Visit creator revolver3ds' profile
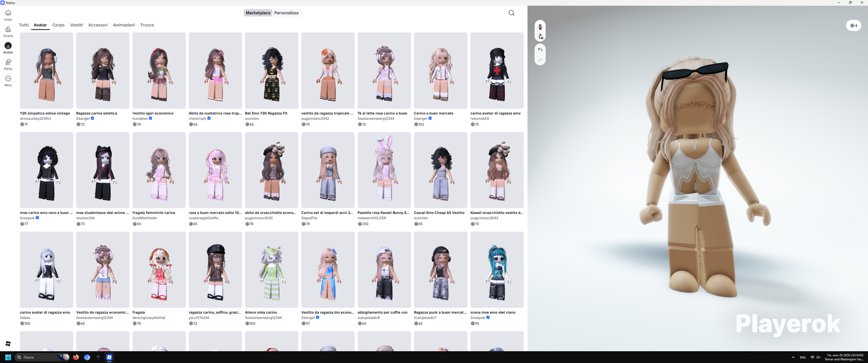Viewport: 868px width, 363px height. pyautogui.click(x=85, y=218)
